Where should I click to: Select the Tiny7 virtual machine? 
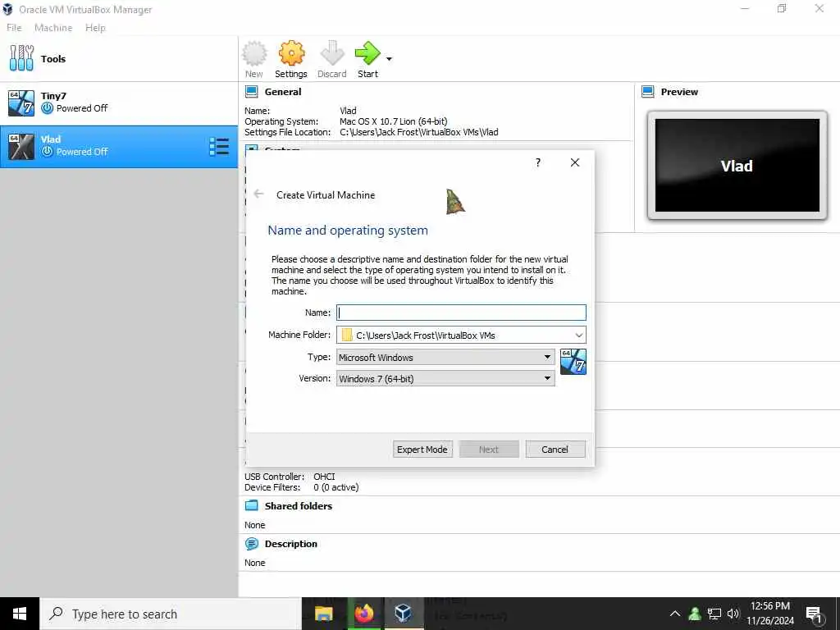(119, 103)
